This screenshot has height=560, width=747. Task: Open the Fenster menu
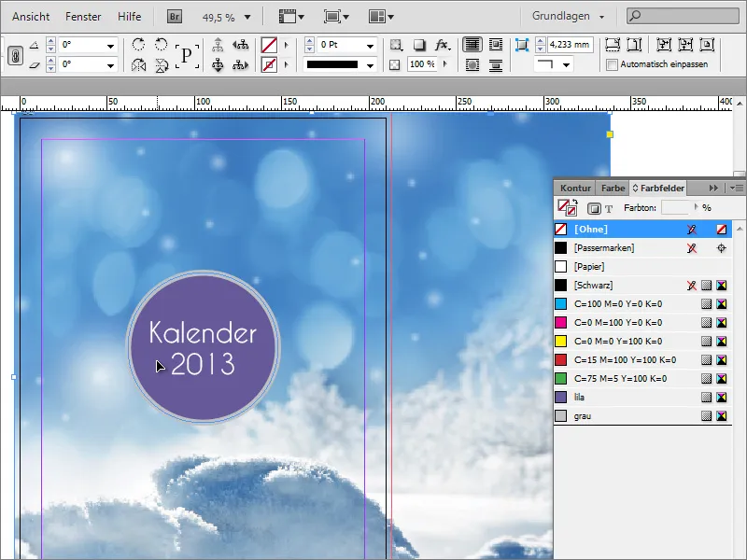(x=83, y=17)
